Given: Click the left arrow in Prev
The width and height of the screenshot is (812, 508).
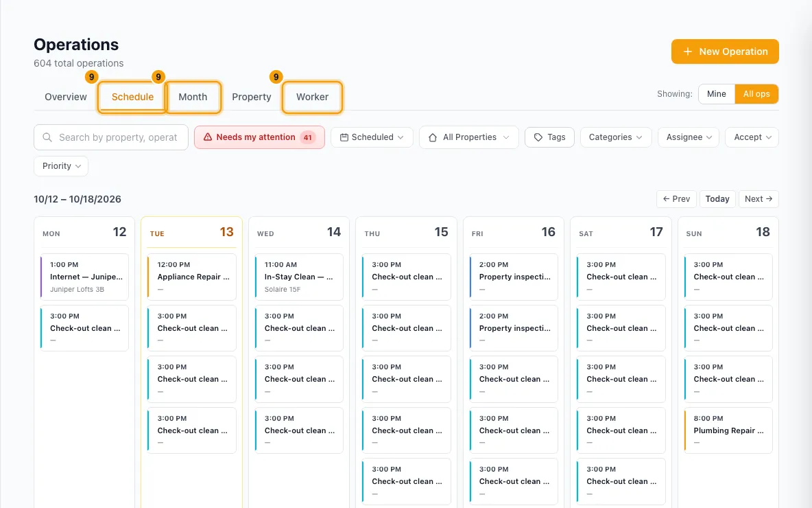Looking at the screenshot, I should [x=667, y=198].
